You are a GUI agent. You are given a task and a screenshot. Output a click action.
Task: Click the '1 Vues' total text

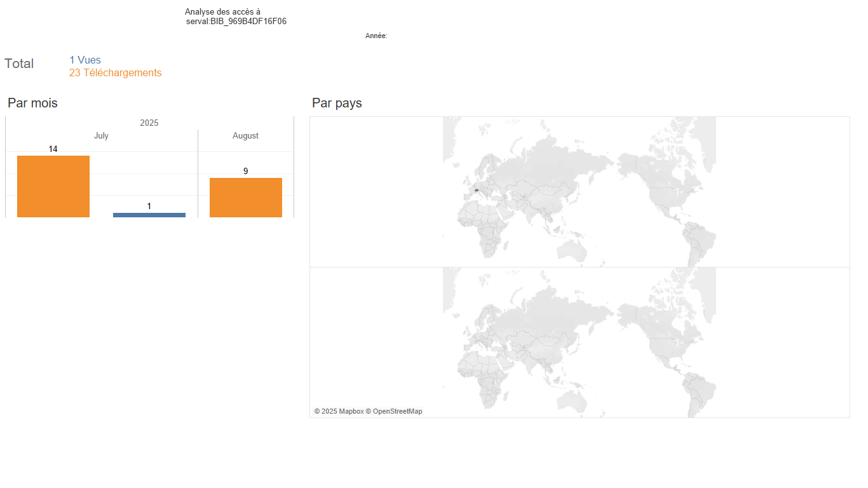(x=85, y=60)
